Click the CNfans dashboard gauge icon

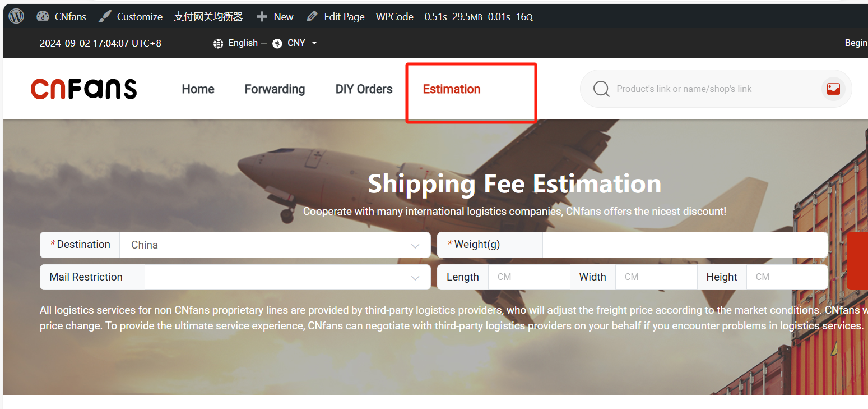coord(43,16)
